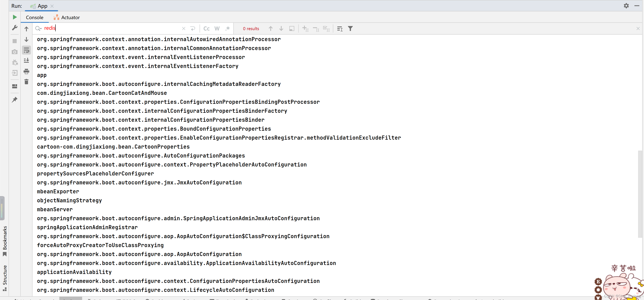This screenshot has height=300, width=644.
Task: Open search history dropdown magnifier
Action: point(38,28)
